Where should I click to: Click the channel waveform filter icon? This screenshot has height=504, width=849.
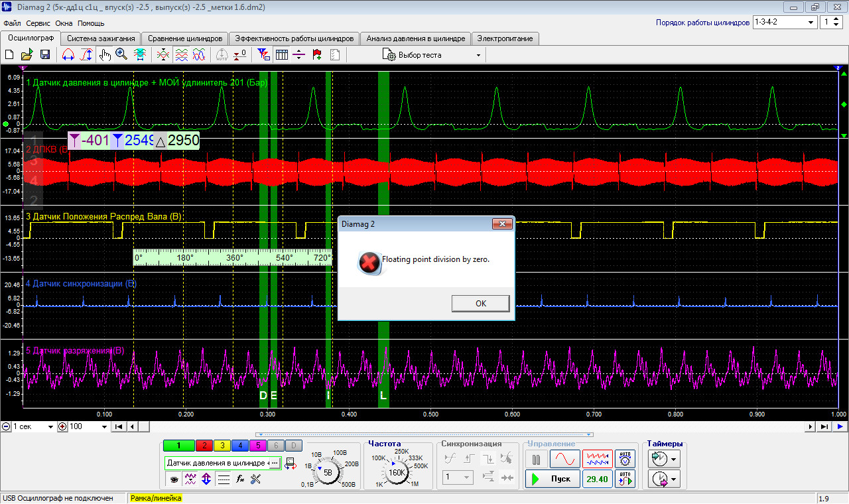pos(190,479)
